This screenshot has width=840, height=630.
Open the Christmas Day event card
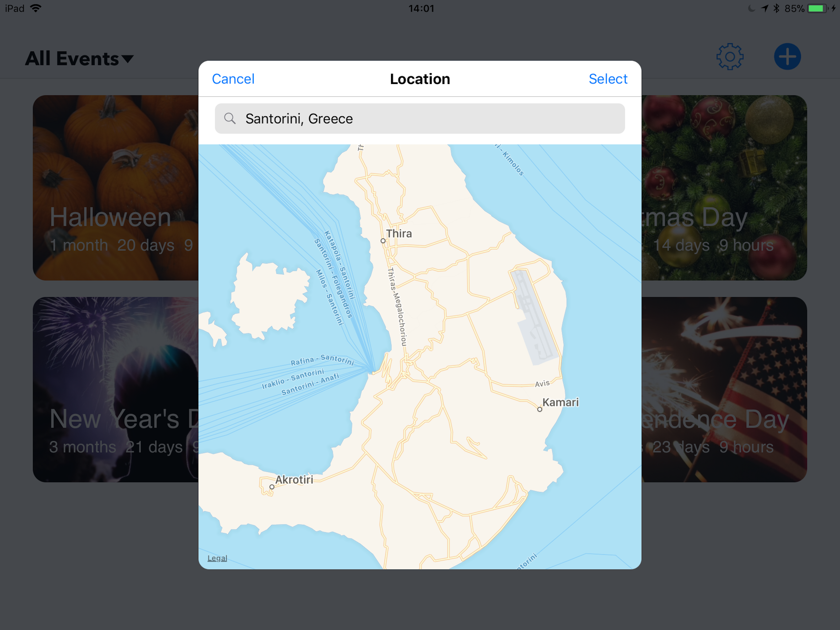click(x=724, y=188)
